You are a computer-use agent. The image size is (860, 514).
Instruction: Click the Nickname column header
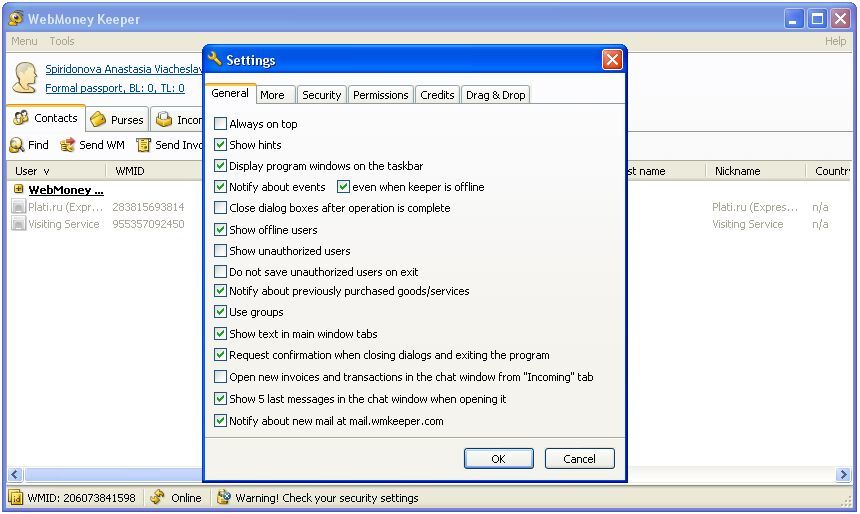point(755,171)
